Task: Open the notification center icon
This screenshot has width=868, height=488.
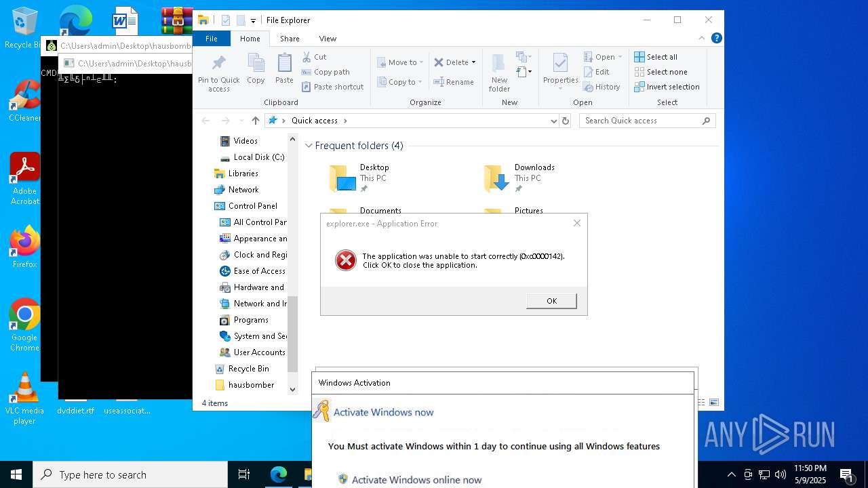Action: coord(847,474)
